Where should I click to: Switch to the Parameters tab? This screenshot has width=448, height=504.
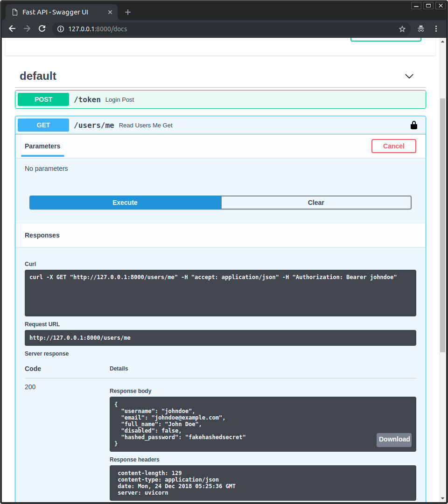click(x=42, y=146)
